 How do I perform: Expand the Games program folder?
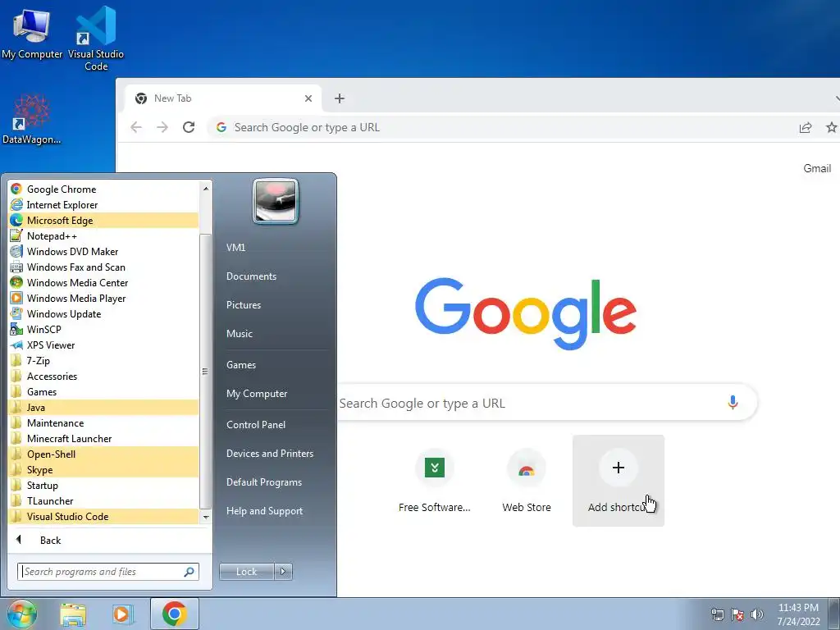point(103,391)
